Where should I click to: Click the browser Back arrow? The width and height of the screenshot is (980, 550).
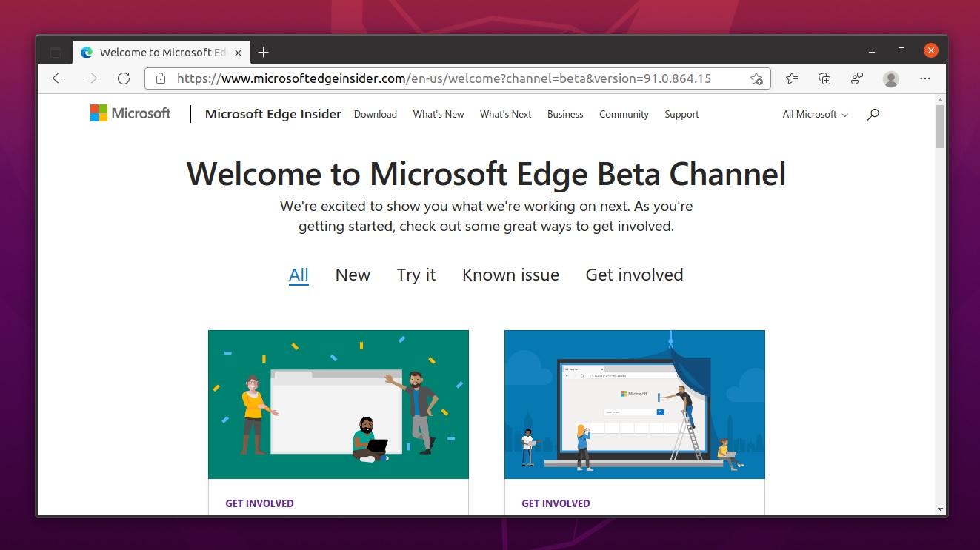coord(59,78)
